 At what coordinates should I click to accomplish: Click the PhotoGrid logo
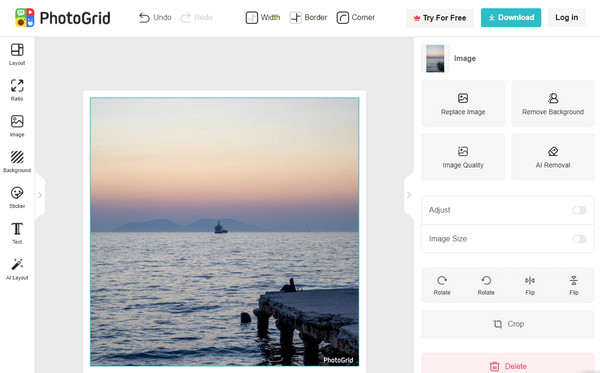click(x=63, y=18)
